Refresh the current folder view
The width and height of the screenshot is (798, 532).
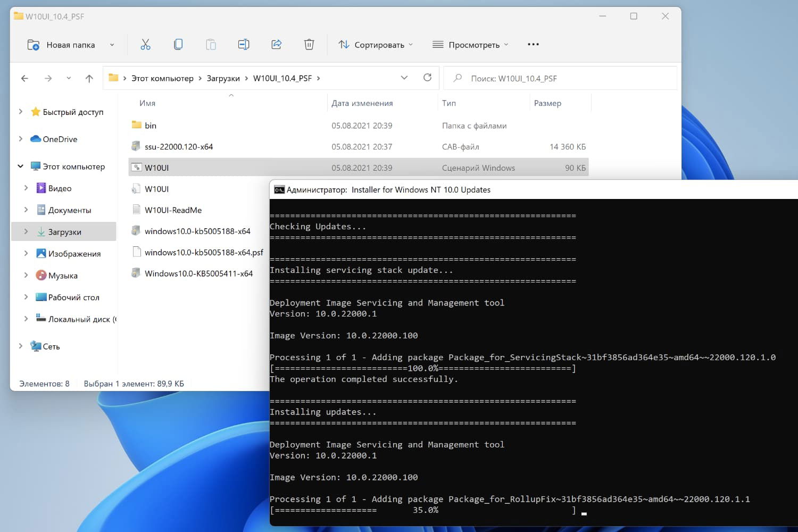(427, 78)
